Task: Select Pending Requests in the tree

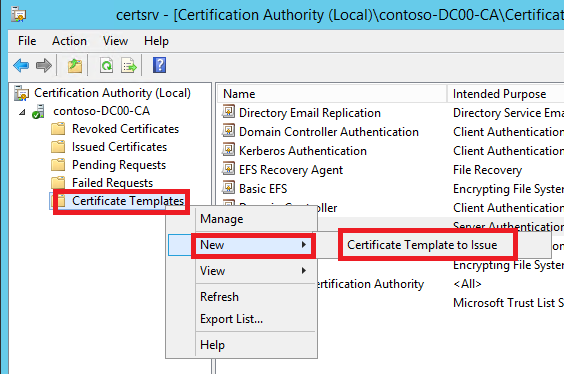Action: tap(119, 165)
